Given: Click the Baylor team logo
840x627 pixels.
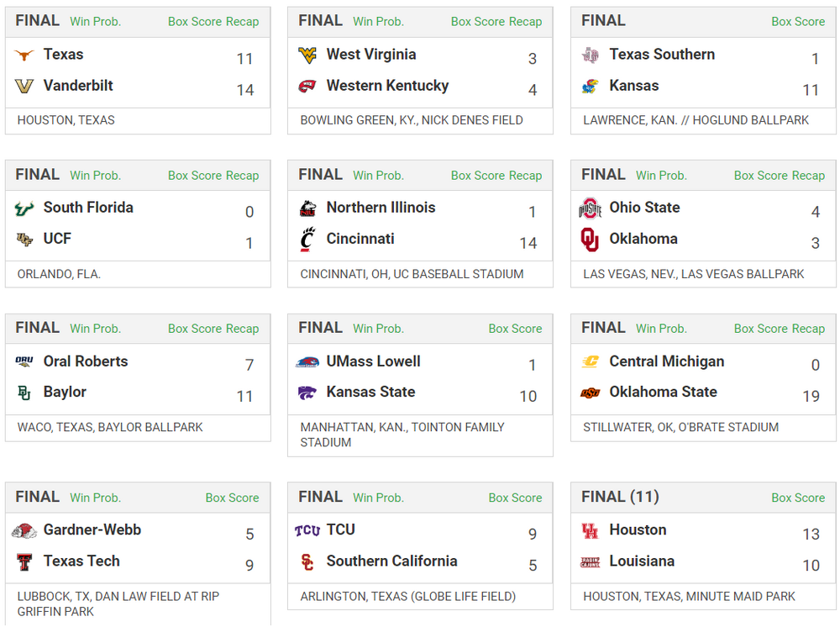Looking at the screenshot, I should (24, 393).
